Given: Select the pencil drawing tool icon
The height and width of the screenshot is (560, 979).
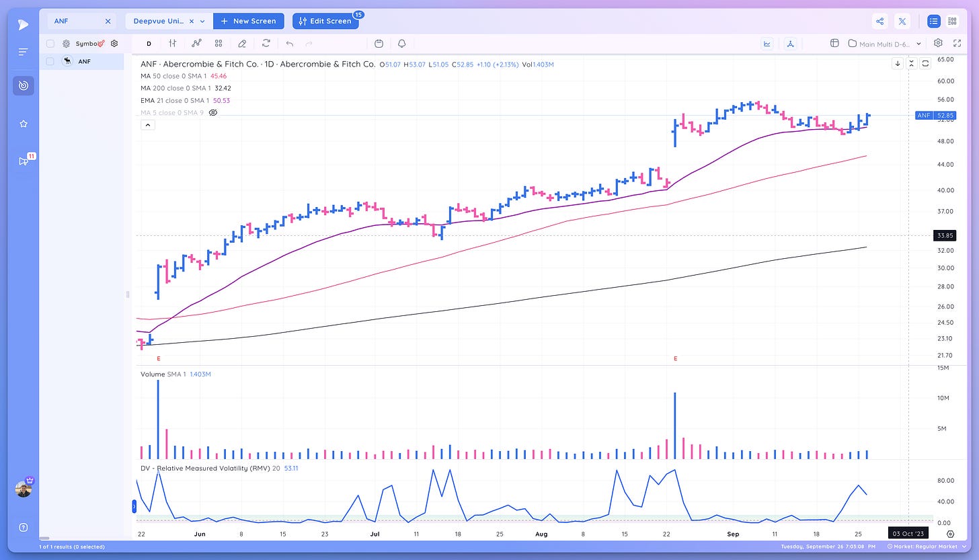Looking at the screenshot, I should pyautogui.click(x=242, y=44).
